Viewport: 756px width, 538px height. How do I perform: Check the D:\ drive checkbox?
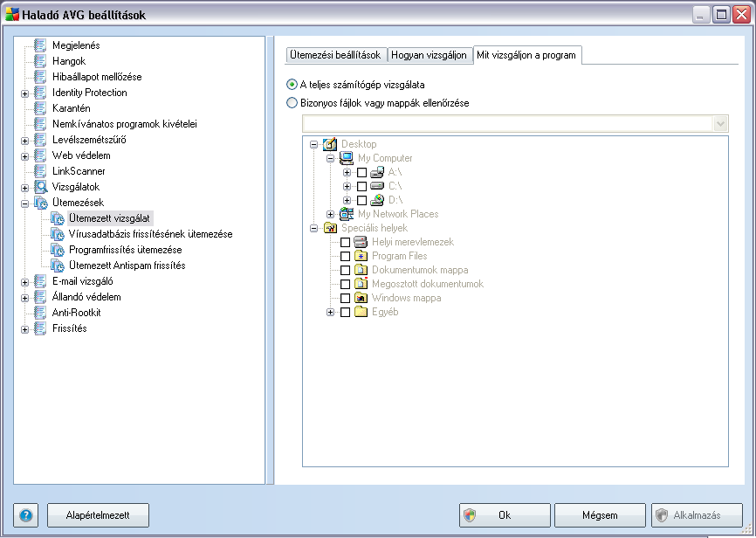(x=361, y=200)
